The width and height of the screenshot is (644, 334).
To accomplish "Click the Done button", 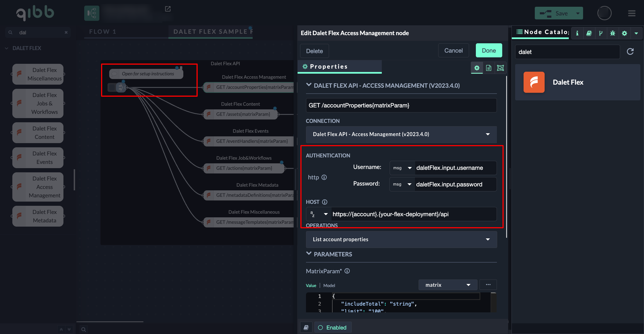I will tap(489, 51).
